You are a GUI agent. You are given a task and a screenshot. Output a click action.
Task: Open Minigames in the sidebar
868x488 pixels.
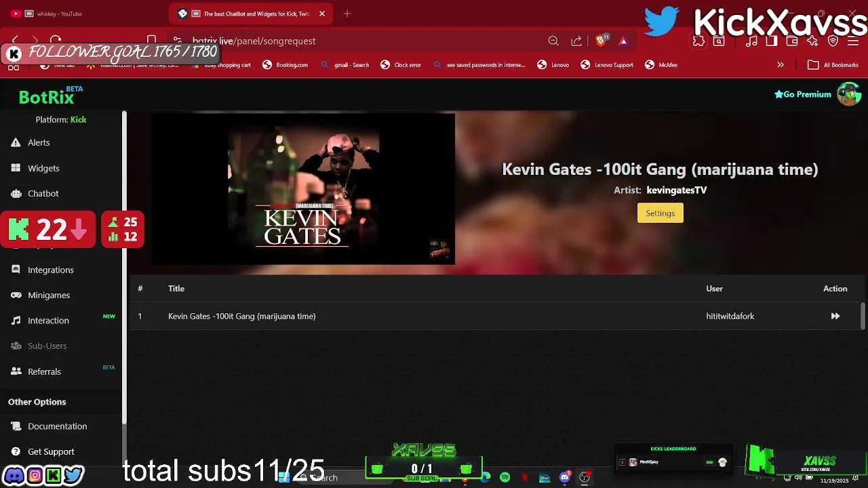click(x=48, y=295)
